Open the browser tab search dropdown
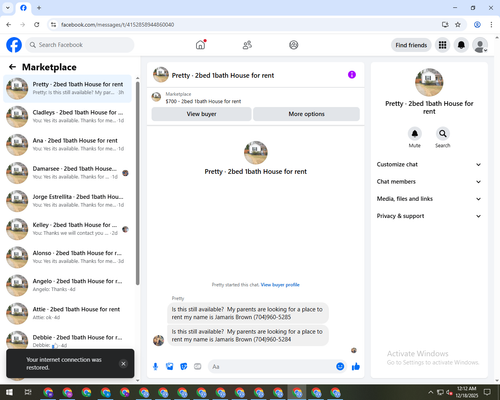This screenshot has width=500, height=400. [8, 8]
